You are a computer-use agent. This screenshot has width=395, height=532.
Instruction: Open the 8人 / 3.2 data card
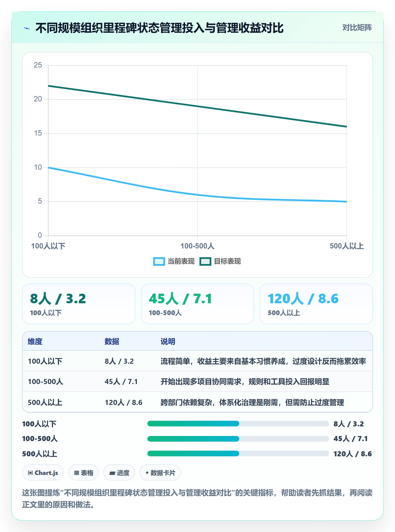tap(79, 304)
